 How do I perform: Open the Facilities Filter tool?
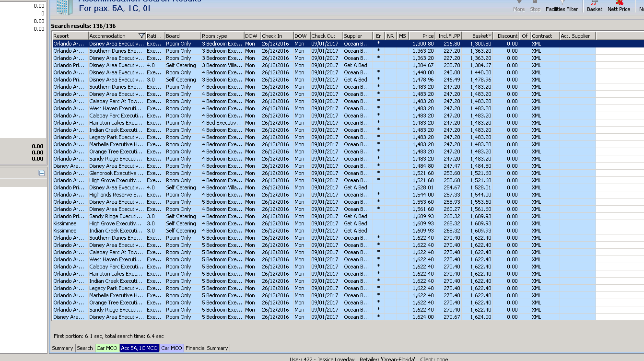tap(562, 6)
